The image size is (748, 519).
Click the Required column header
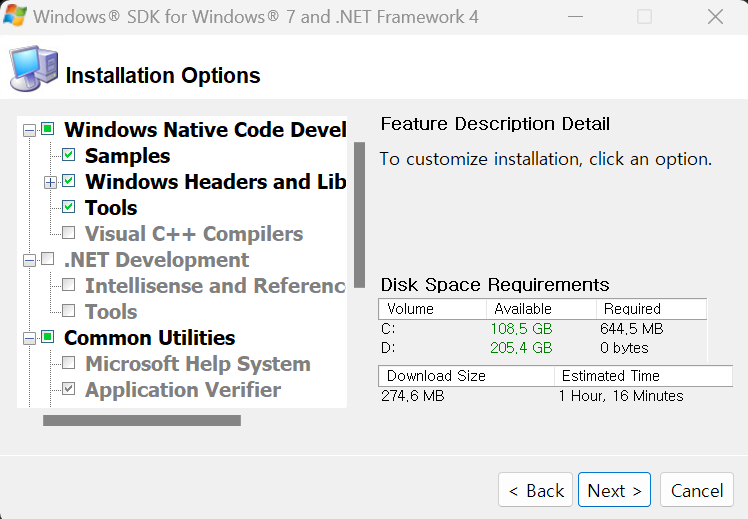pos(651,309)
